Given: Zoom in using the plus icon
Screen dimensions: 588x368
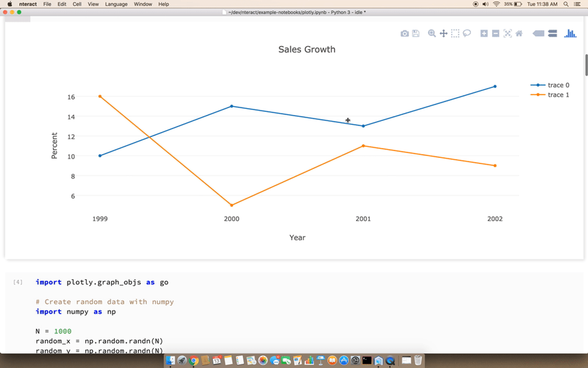Looking at the screenshot, I should coord(484,33).
